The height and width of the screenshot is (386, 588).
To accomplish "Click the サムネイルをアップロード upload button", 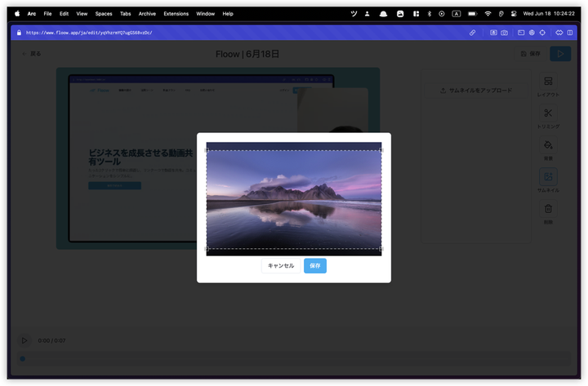I will tap(475, 90).
